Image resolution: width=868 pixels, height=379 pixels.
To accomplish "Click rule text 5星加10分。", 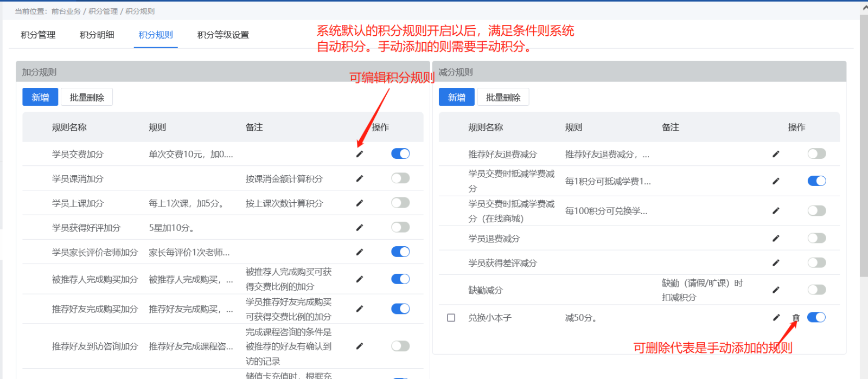I will tap(172, 228).
